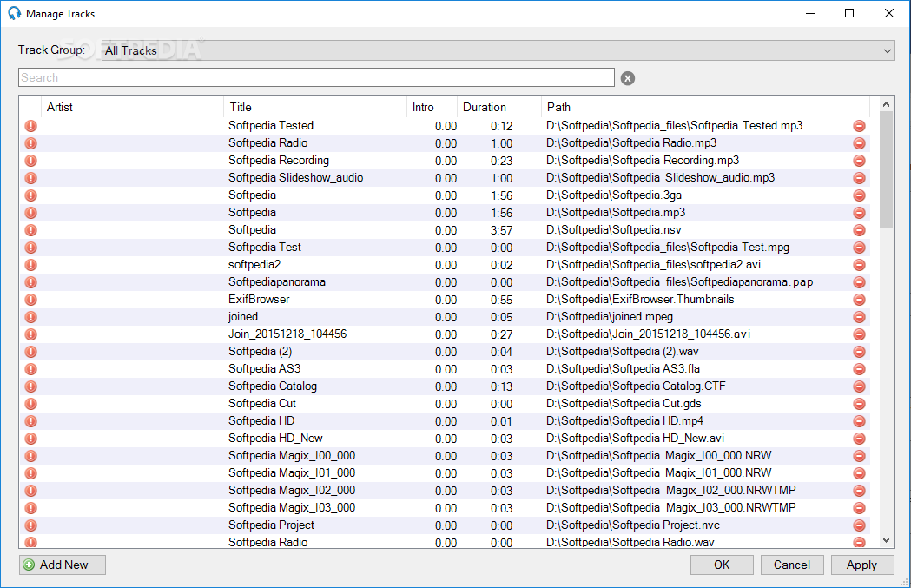Maximize the Manage Tracks window
Image resolution: width=911 pixels, height=588 pixels.
[x=849, y=13]
